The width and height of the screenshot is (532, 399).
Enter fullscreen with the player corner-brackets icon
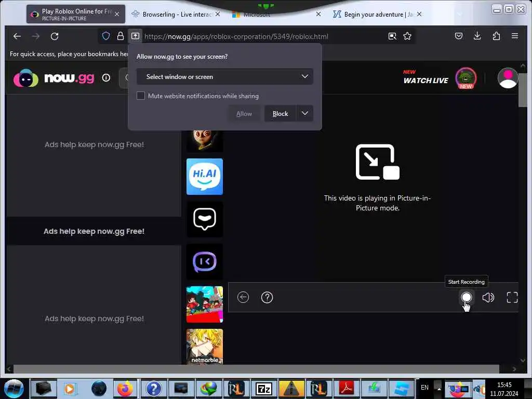point(512,298)
